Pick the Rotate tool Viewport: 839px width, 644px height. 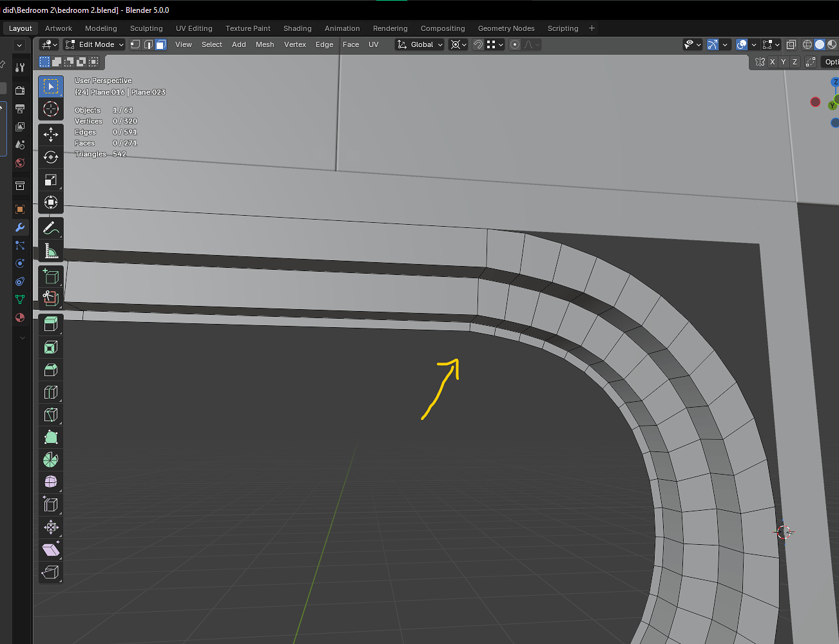pos(51,157)
